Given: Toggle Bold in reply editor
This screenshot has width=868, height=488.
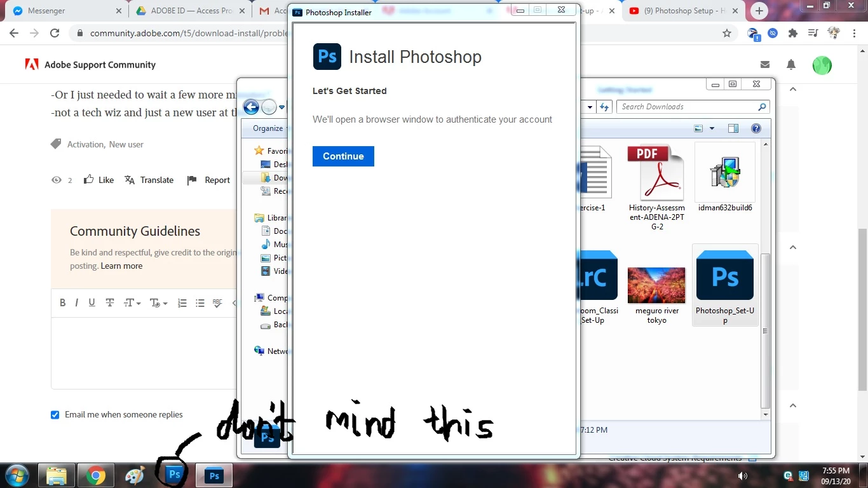Looking at the screenshot, I should 62,303.
